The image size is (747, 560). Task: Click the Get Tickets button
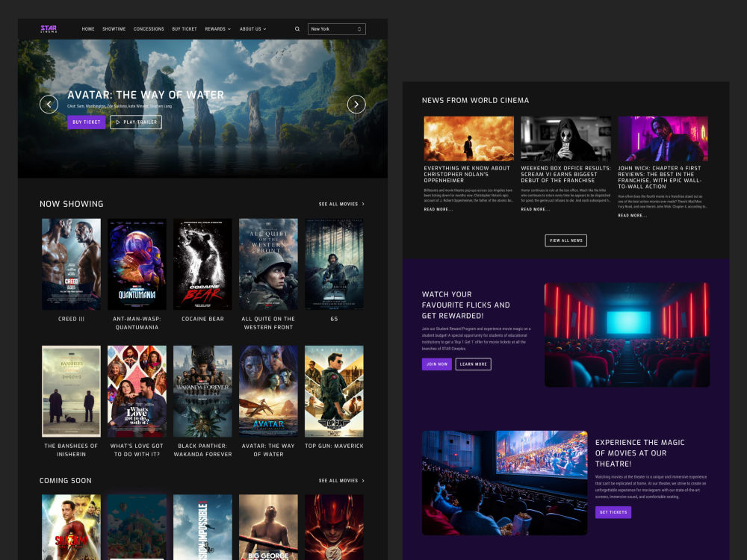[x=613, y=512]
